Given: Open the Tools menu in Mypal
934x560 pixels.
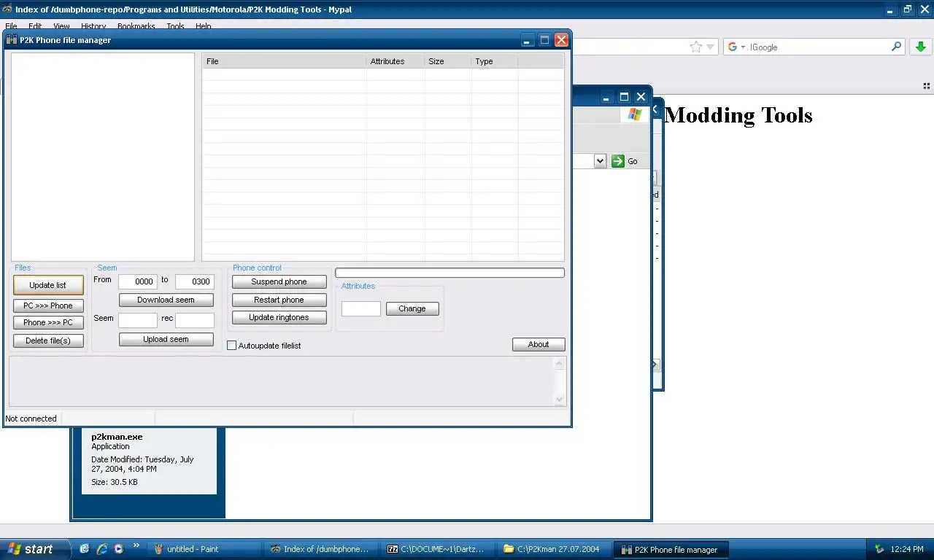Looking at the screenshot, I should [175, 26].
